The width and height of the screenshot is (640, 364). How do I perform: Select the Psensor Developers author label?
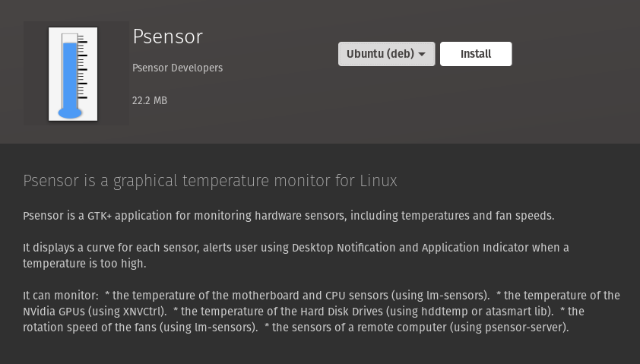tap(177, 68)
